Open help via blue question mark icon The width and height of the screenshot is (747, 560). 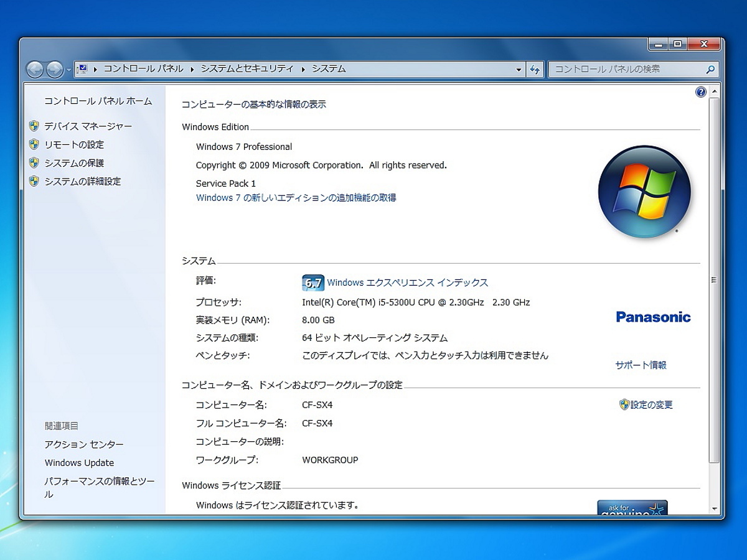tap(701, 92)
